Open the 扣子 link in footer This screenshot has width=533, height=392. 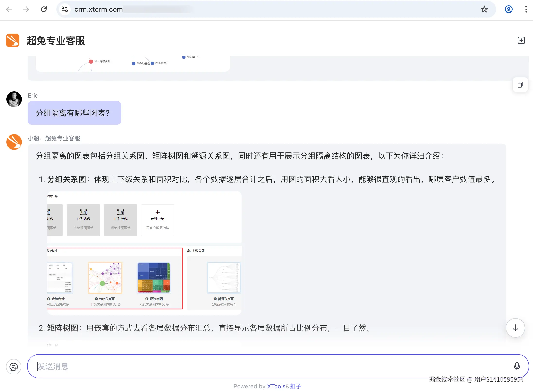(295, 386)
